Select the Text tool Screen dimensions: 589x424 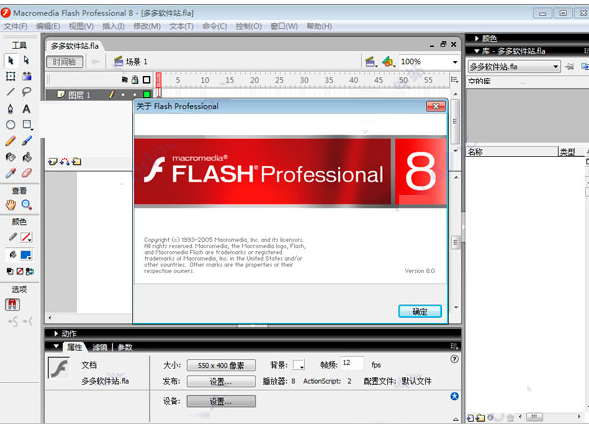click(26, 109)
